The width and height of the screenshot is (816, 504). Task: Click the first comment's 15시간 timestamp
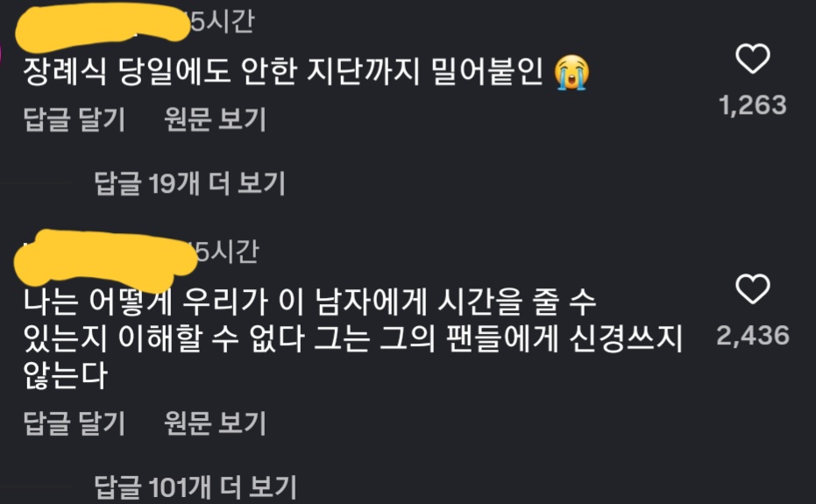click(x=223, y=22)
